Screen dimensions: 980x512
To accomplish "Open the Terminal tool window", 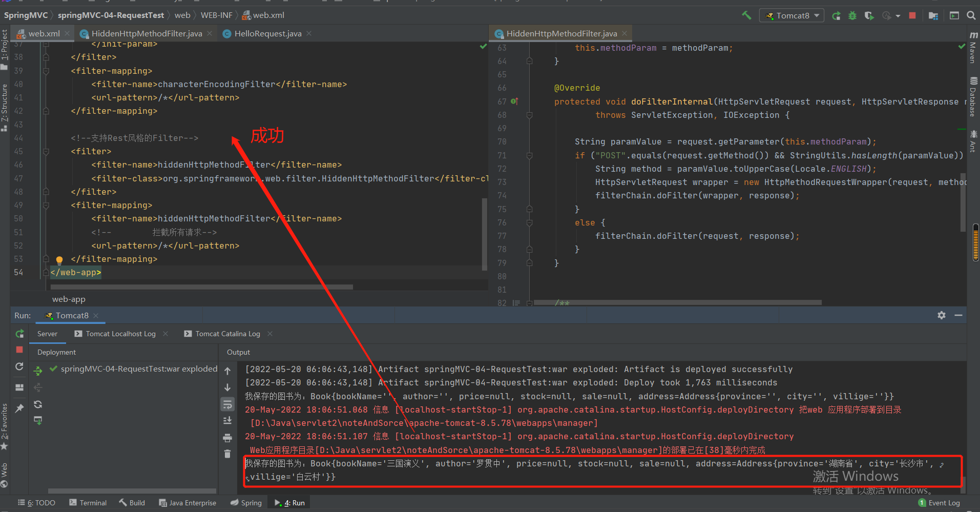I will pyautogui.click(x=88, y=503).
